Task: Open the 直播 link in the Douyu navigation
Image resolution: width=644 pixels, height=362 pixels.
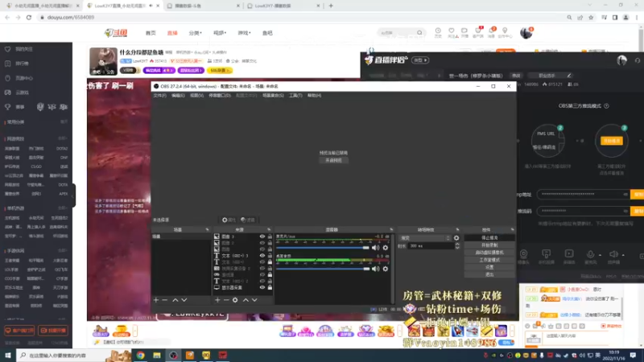Action: pos(172,33)
